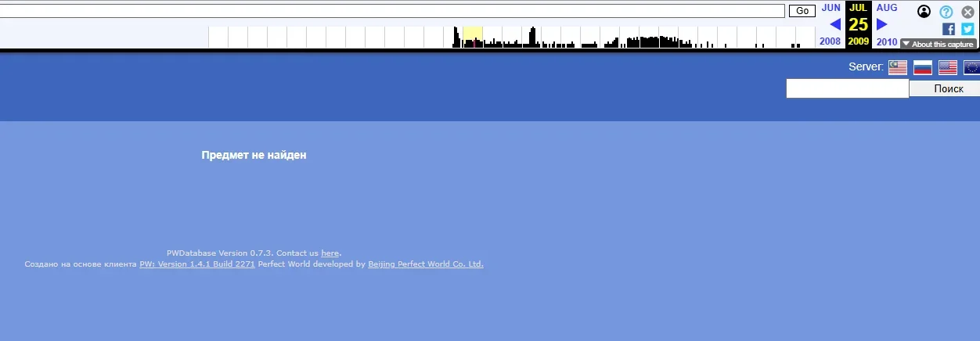The width and height of the screenshot is (980, 341).
Task: Click the Go button
Action: coord(802,11)
